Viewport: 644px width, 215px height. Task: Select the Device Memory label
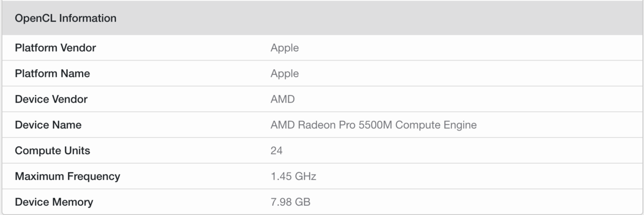coord(54,202)
